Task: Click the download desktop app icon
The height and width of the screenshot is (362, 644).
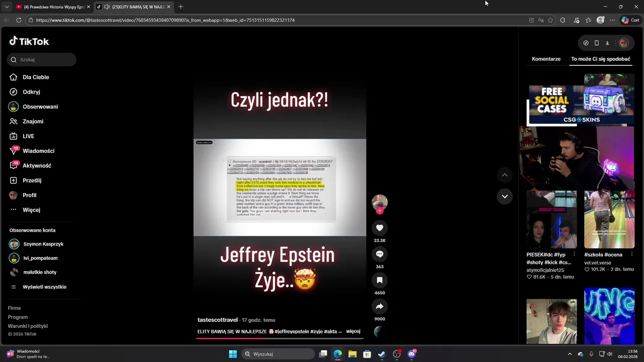Action: (x=607, y=43)
